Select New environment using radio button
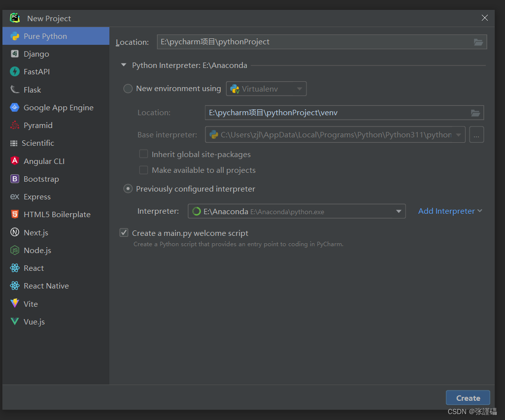The height and width of the screenshot is (420, 505). coord(128,89)
